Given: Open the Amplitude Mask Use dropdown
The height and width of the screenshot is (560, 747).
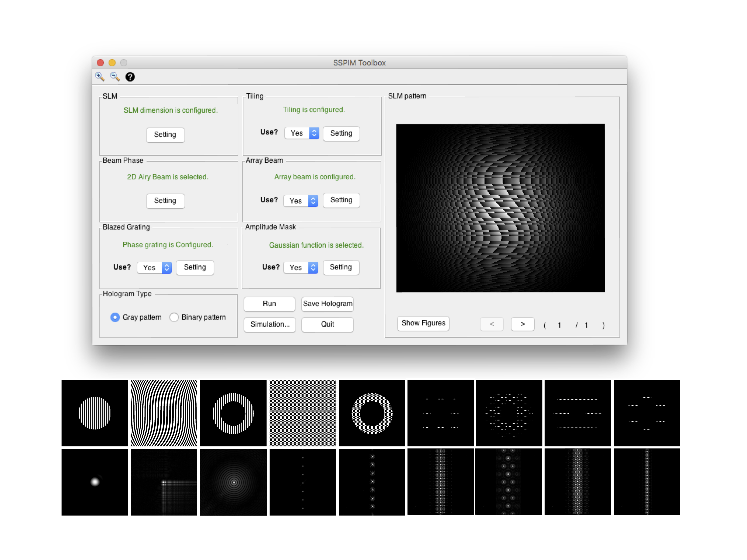Looking at the screenshot, I should [x=301, y=267].
